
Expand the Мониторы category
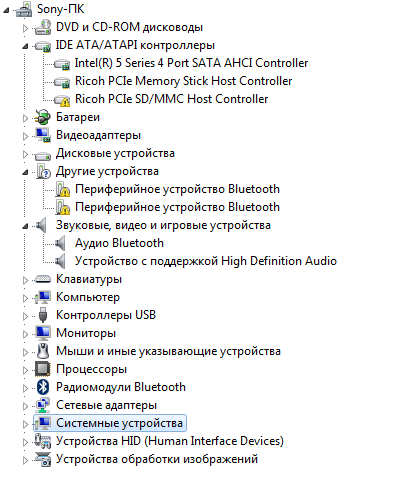(25, 334)
